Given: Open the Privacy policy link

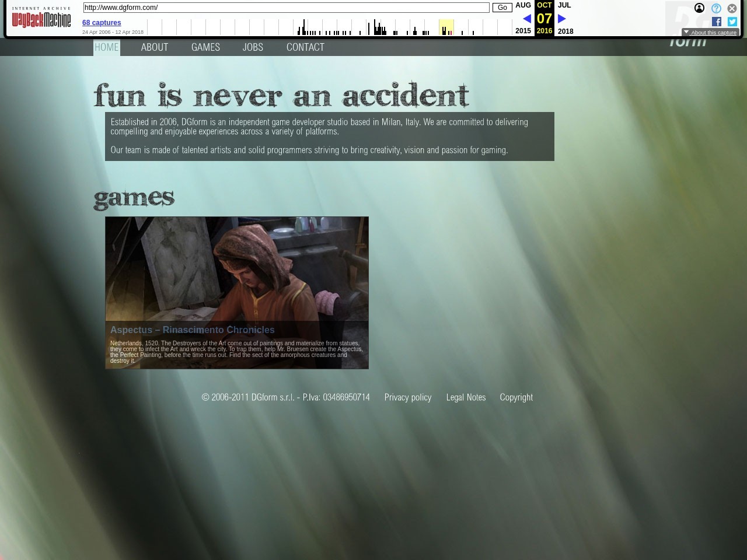Looking at the screenshot, I should 407,397.
